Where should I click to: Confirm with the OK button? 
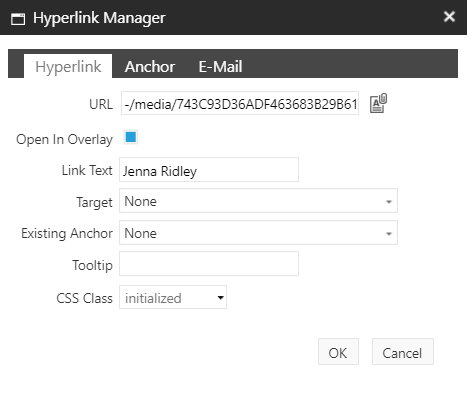click(x=338, y=352)
